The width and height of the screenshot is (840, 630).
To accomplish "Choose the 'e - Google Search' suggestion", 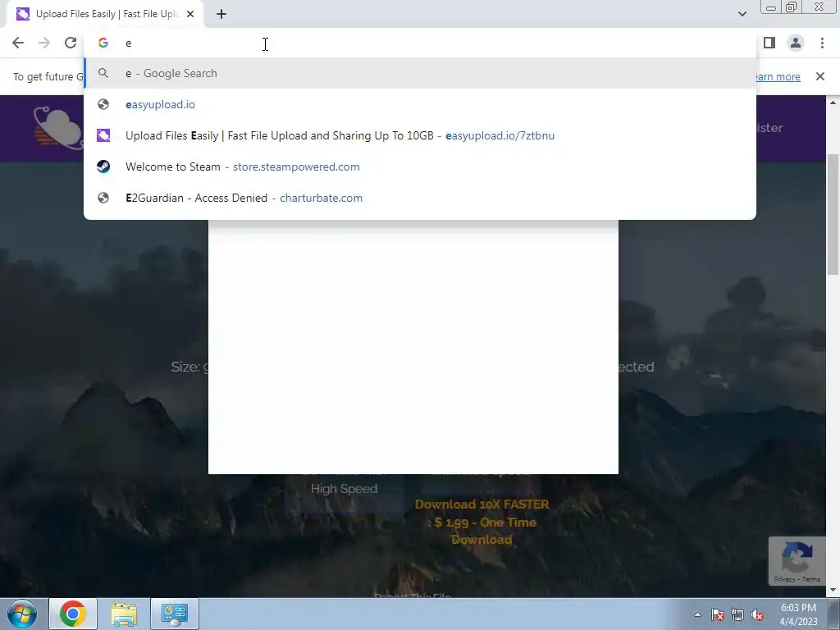I will 420,73.
